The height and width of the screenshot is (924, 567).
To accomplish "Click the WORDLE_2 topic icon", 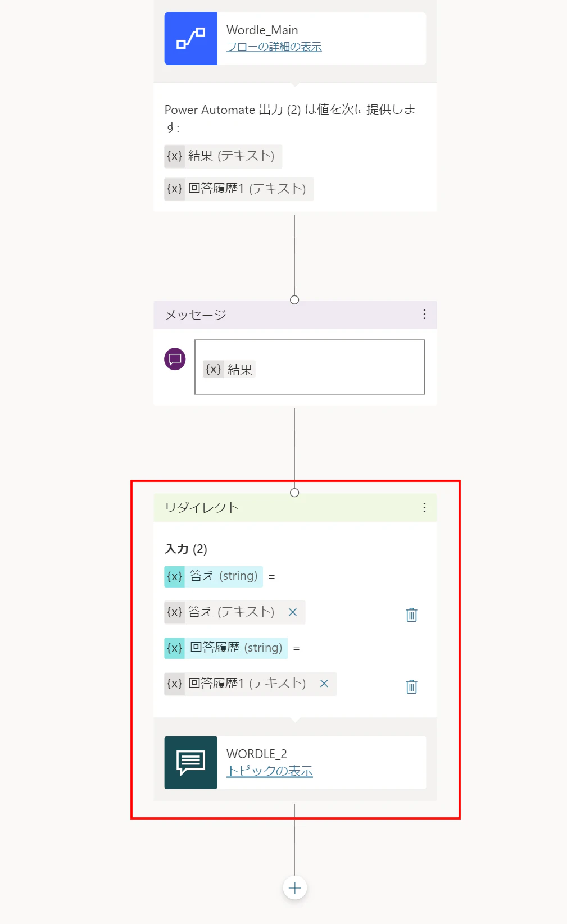I will 190,763.
